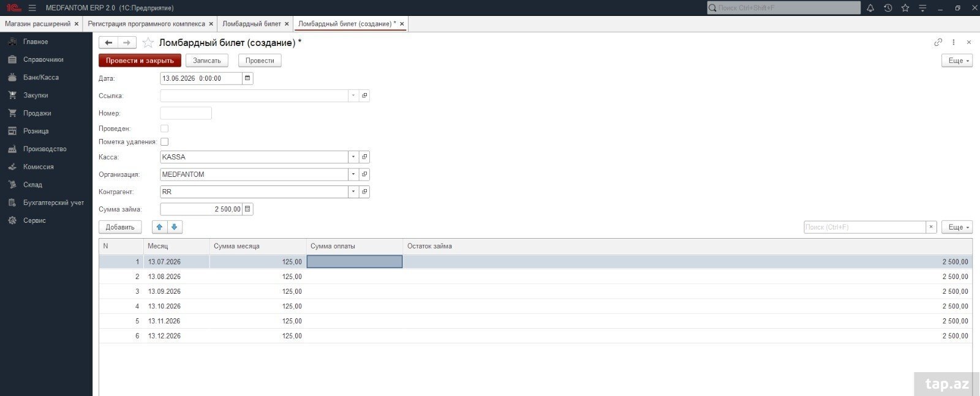Viewport: 980px width, 396px height.
Task: Open the MEDFANTOM organization with open button
Action: 364,174
